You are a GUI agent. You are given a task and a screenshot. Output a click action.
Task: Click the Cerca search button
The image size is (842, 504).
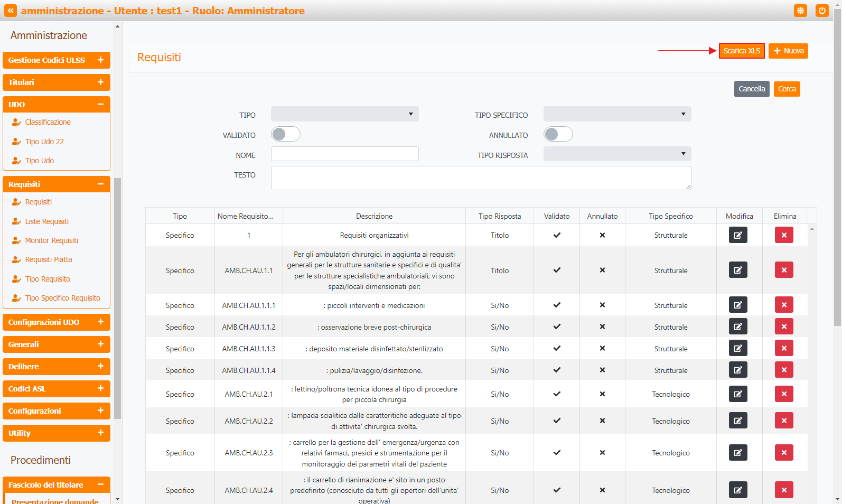click(787, 89)
